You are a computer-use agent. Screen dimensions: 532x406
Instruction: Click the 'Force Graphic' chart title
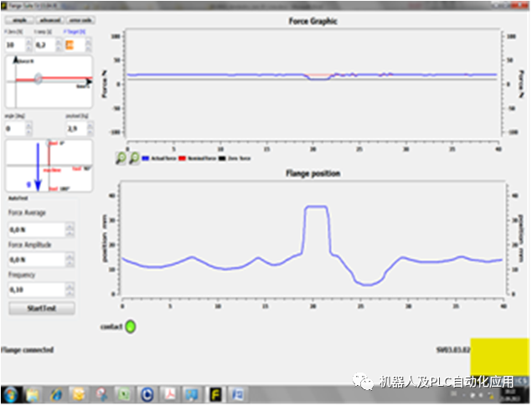point(312,21)
